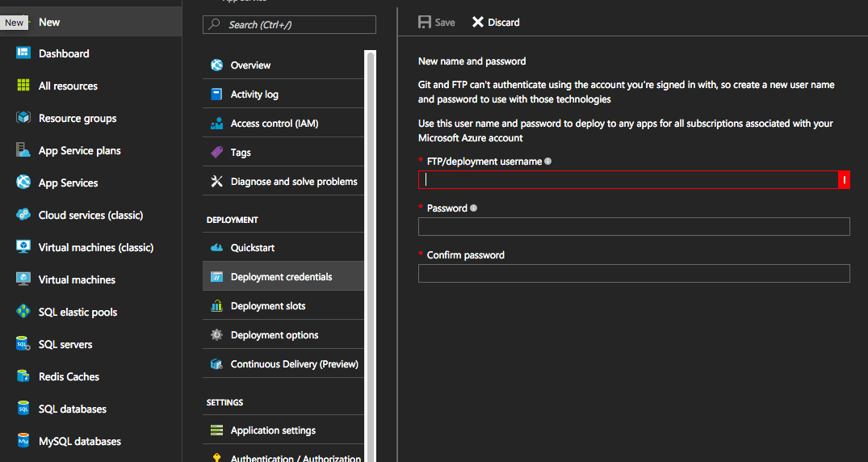Click the Save button
The image size is (868, 462).
click(x=437, y=22)
